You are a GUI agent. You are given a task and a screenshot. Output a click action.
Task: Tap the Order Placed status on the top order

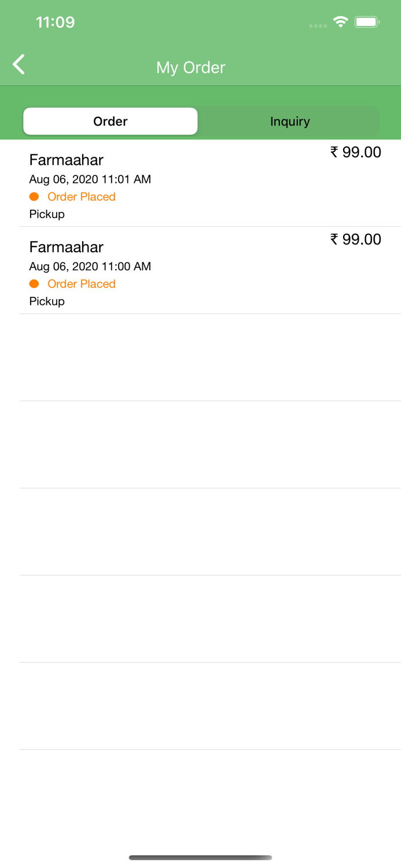click(x=81, y=197)
